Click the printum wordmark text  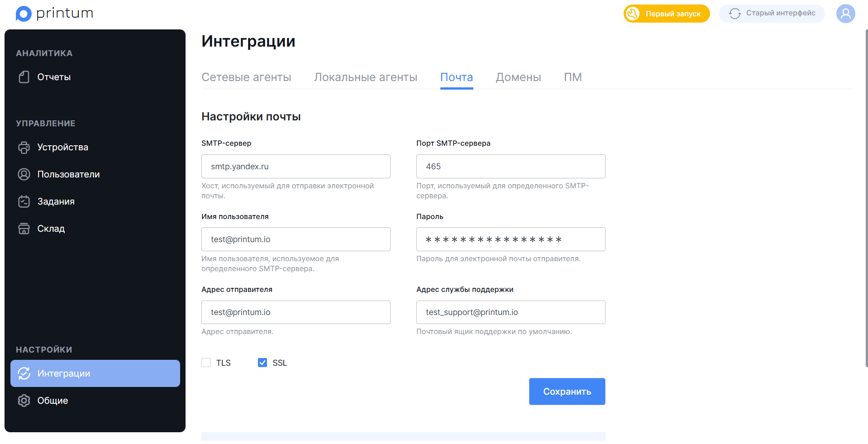65,14
